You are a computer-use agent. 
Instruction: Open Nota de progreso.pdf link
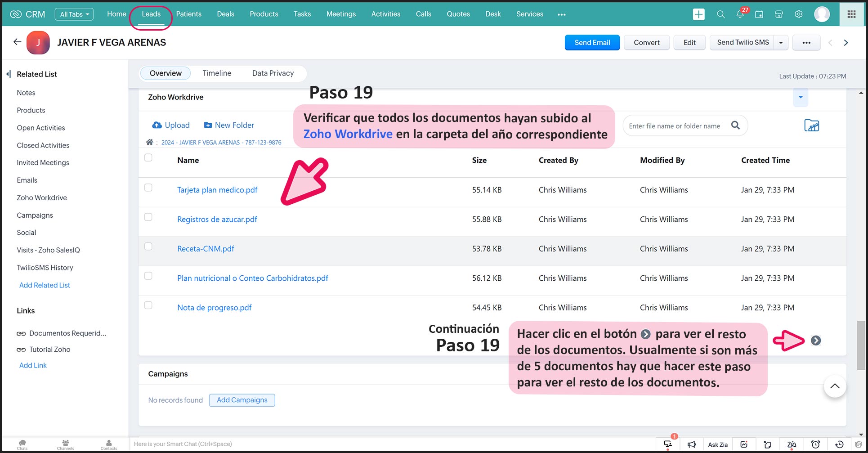(x=214, y=308)
